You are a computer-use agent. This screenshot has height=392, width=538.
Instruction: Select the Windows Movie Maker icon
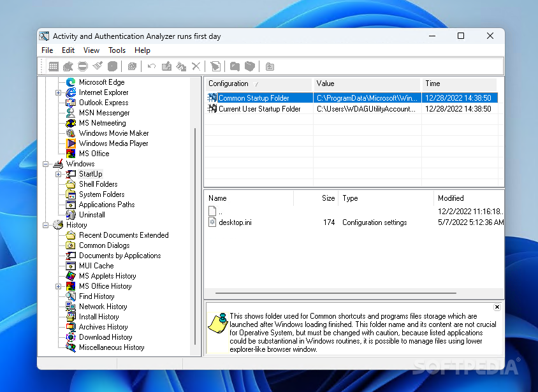[71, 133]
